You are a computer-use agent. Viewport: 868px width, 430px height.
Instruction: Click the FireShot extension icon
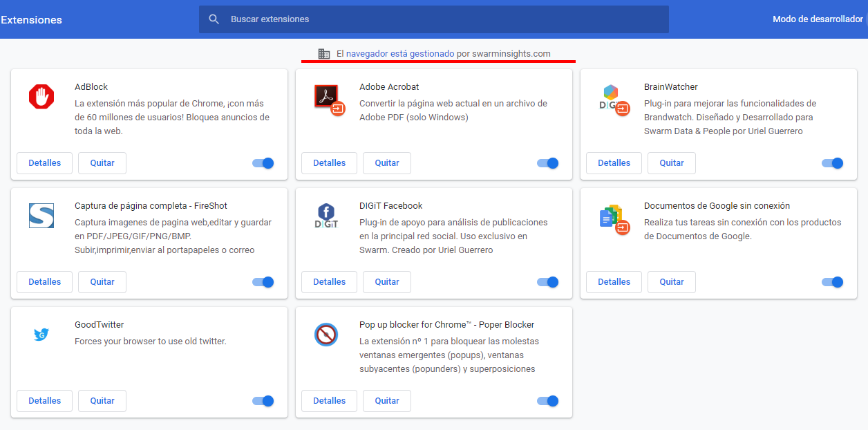tap(41, 216)
